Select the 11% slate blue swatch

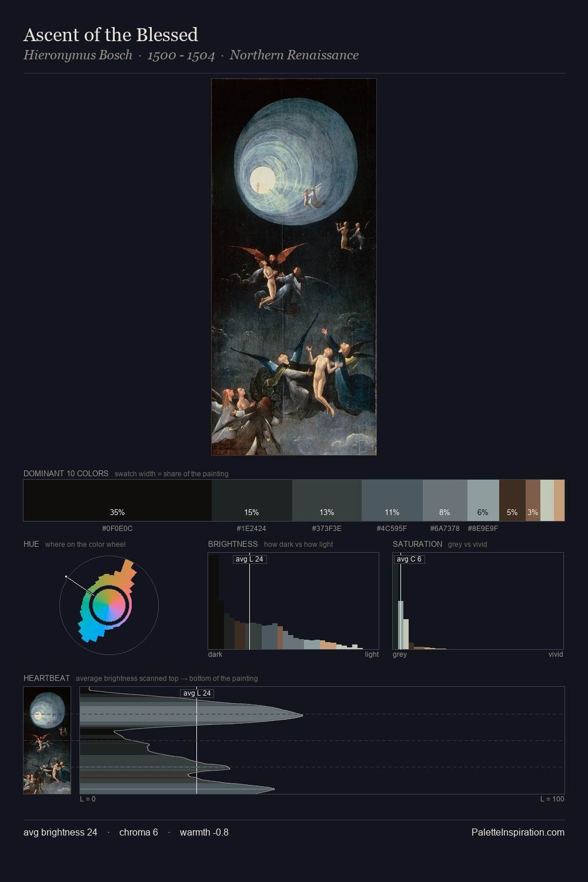pyautogui.click(x=392, y=500)
